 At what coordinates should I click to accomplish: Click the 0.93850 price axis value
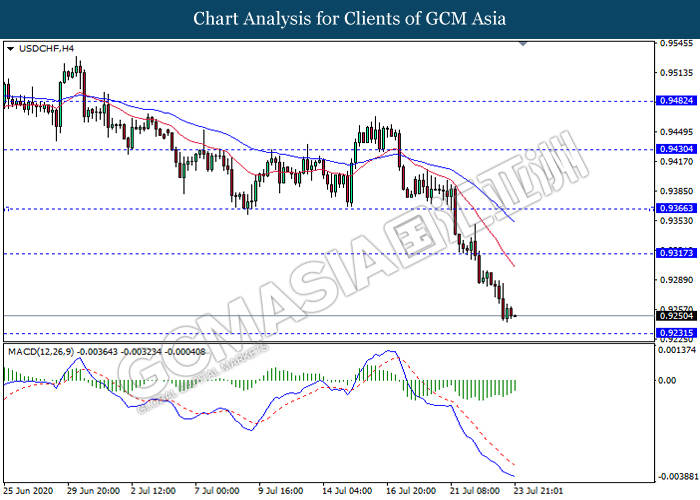click(677, 191)
